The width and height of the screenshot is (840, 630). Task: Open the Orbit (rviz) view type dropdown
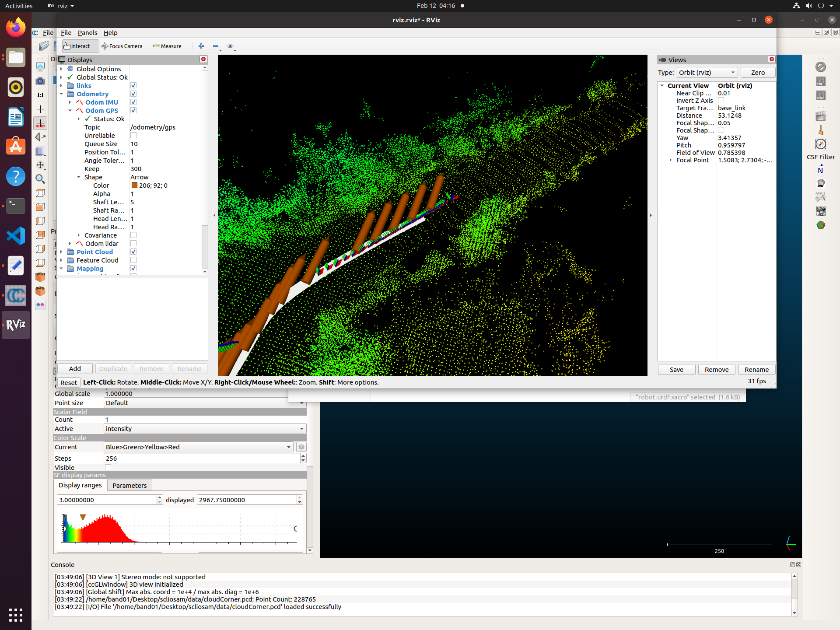(706, 72)
